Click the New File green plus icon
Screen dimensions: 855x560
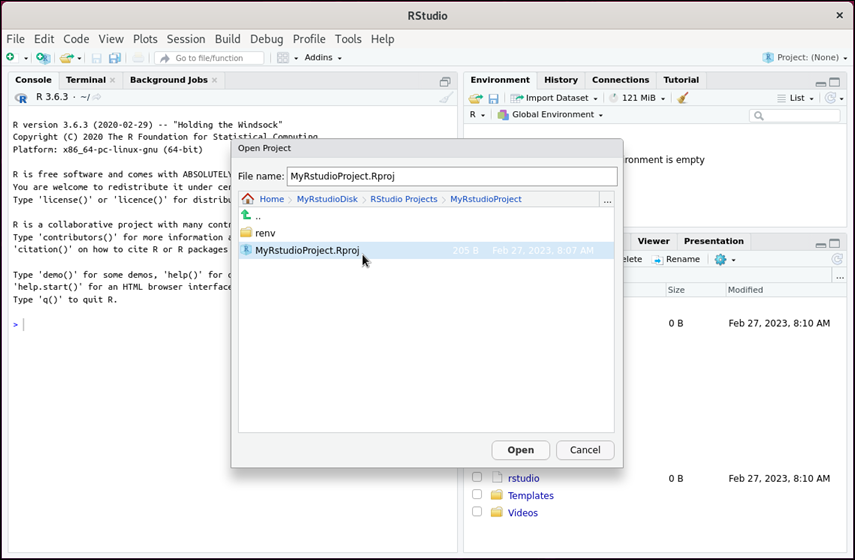10,57
